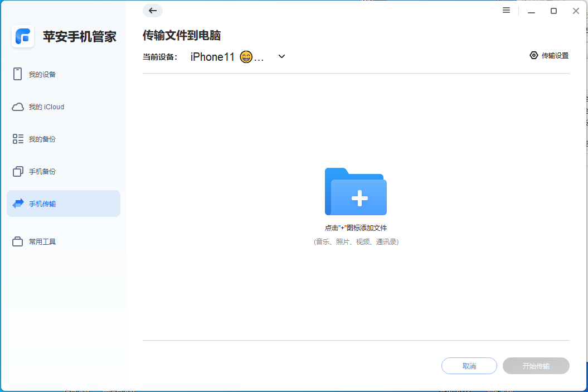Click the back arrow at top left
The height and width of the screenshot is (392, 588).
point(152,11)
